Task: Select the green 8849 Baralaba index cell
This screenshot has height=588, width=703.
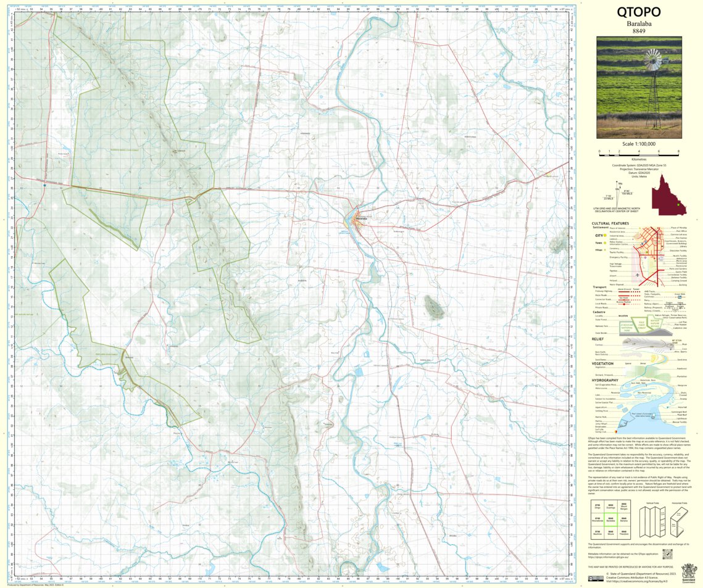Action: coord(611,520)
